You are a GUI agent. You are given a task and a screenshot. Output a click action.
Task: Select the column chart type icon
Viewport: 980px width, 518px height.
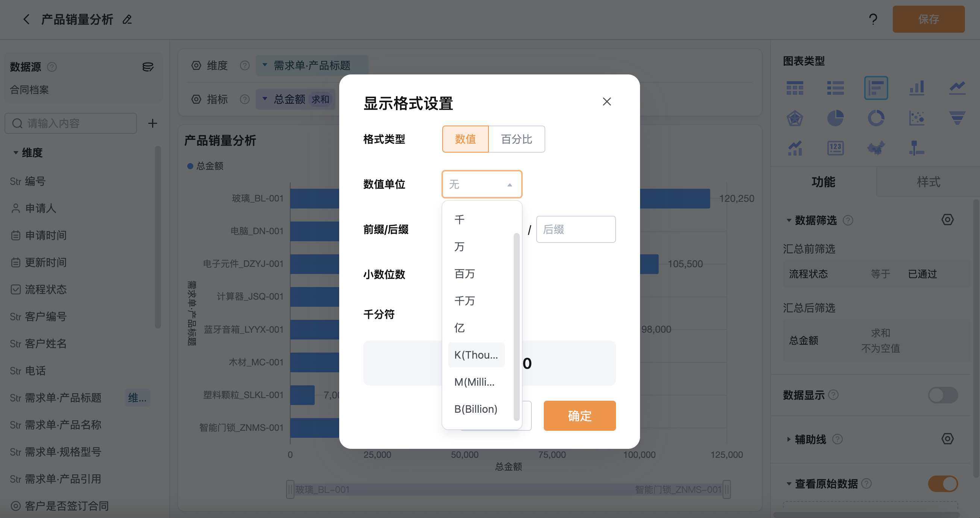pos(916,88)
